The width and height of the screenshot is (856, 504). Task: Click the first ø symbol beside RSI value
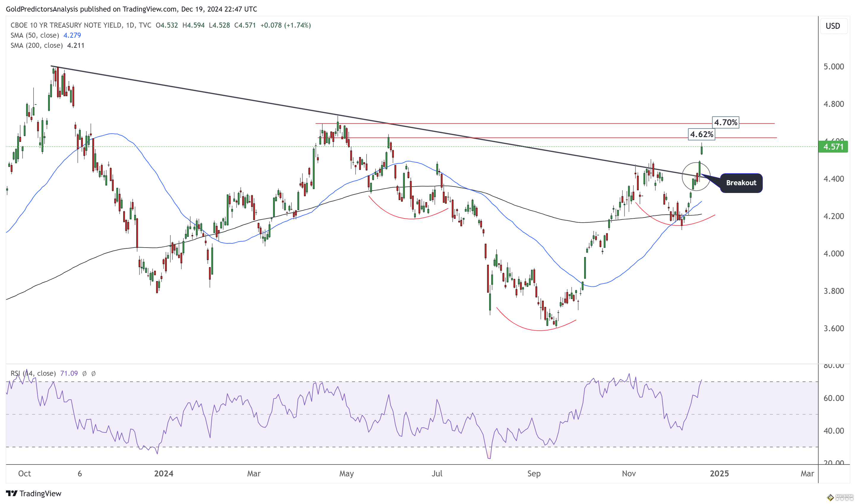click(x=84, y=373)
